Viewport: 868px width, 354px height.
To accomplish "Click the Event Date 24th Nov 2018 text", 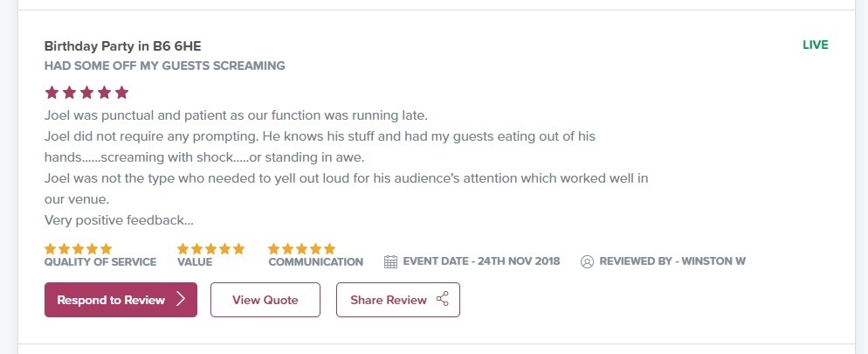I will tap(481, 261).
